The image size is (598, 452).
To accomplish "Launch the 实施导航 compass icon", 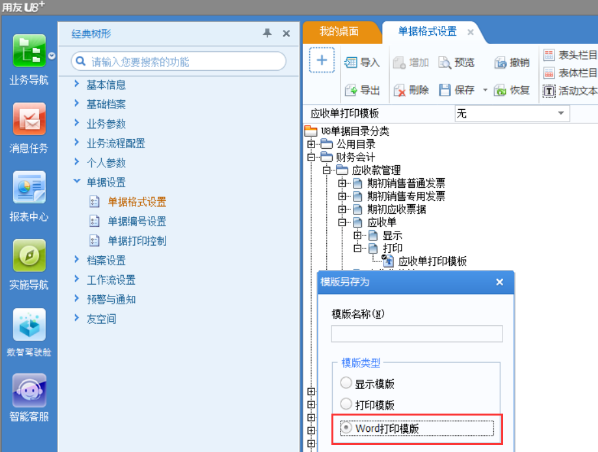I will click(x=29, y=255).
